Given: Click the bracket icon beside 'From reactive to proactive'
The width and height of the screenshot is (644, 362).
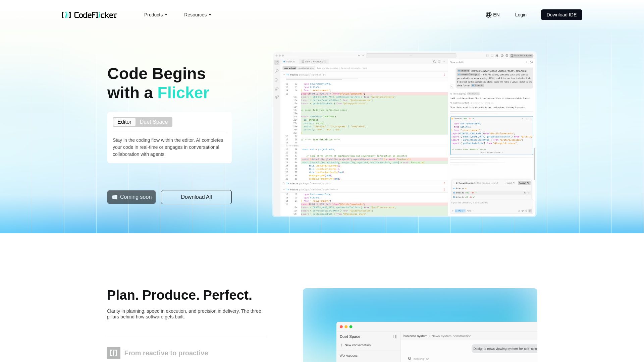Looking at the screenshot, I should (x=114, y=353).
